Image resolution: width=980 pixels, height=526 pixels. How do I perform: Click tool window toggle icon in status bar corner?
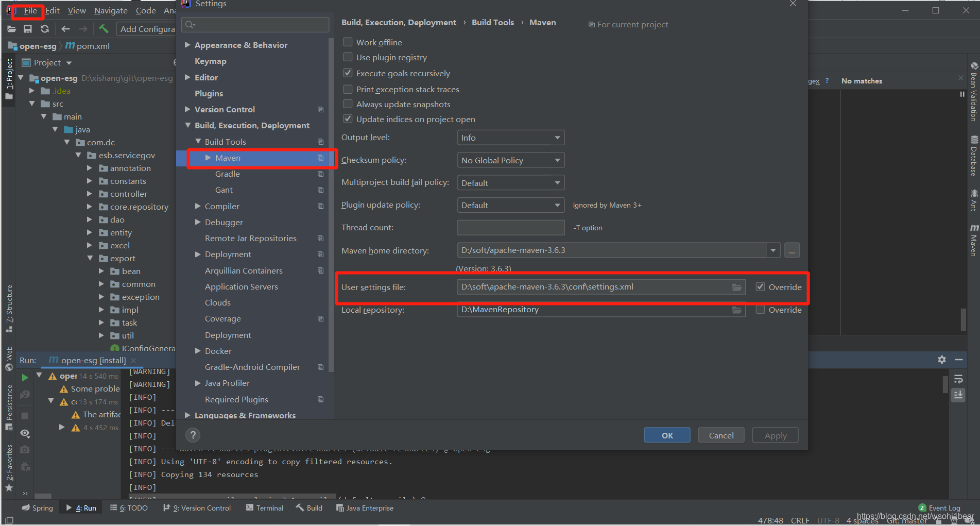9,520
